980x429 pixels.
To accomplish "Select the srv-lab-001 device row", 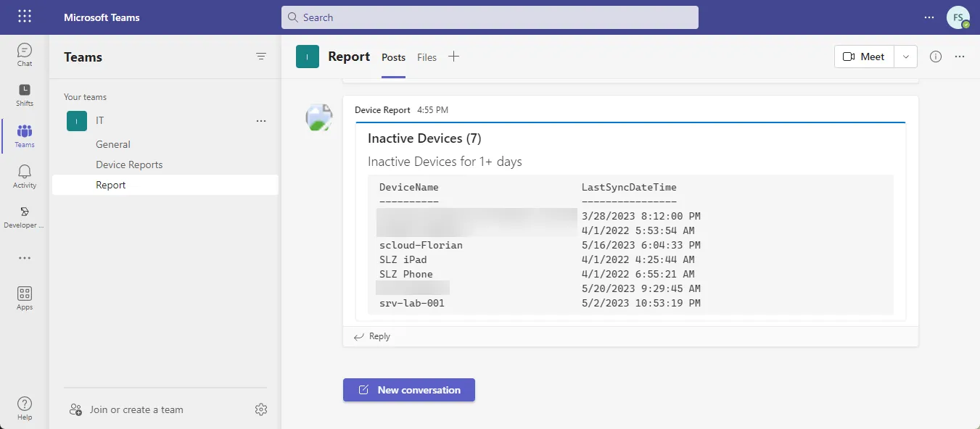I will [x=412, y=303].
